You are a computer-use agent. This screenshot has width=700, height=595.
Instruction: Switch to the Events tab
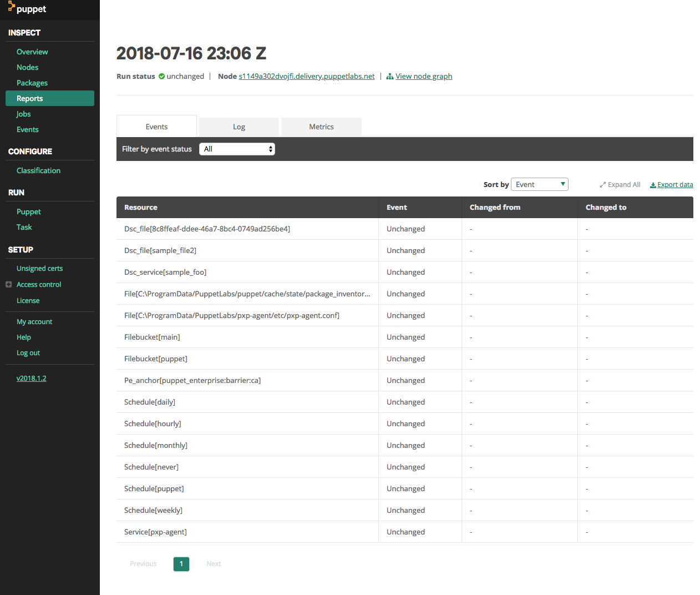[x=156, y=127]
